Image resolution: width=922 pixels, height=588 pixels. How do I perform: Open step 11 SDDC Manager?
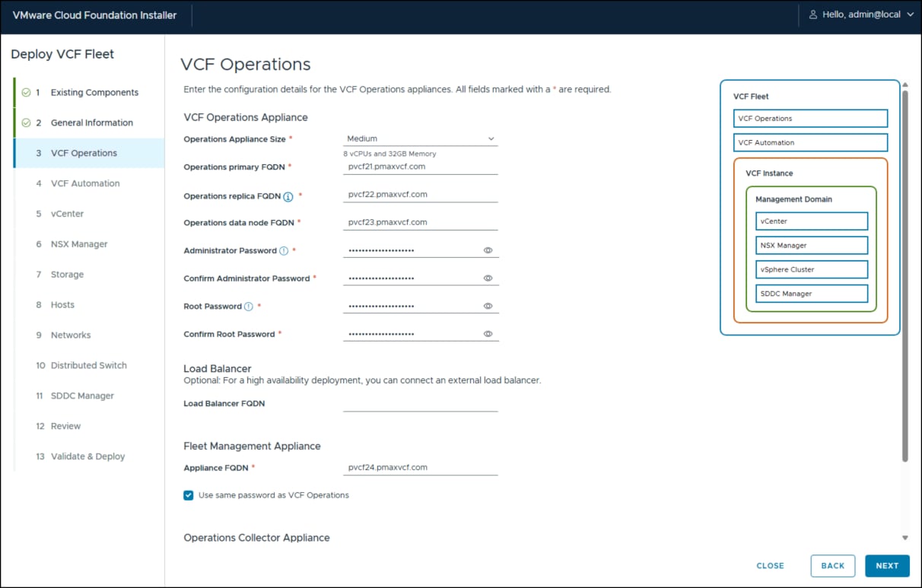click(x=89, y=396)
